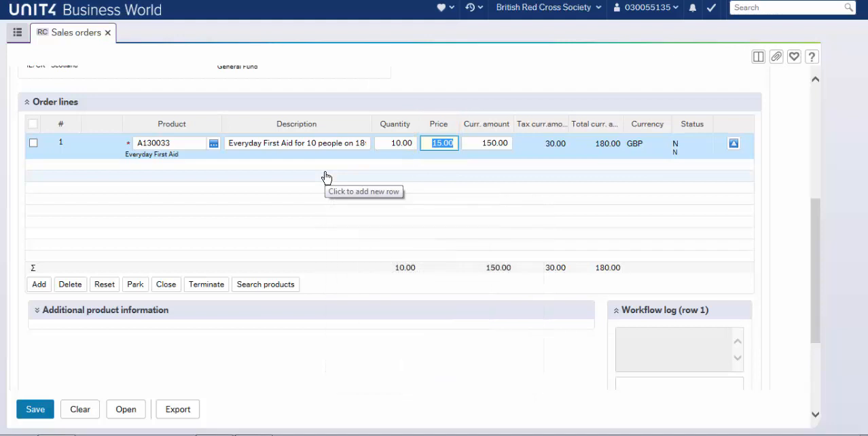Click the Curr. amount column header
Screen dimensions: 868x436
tap(486, 124)
